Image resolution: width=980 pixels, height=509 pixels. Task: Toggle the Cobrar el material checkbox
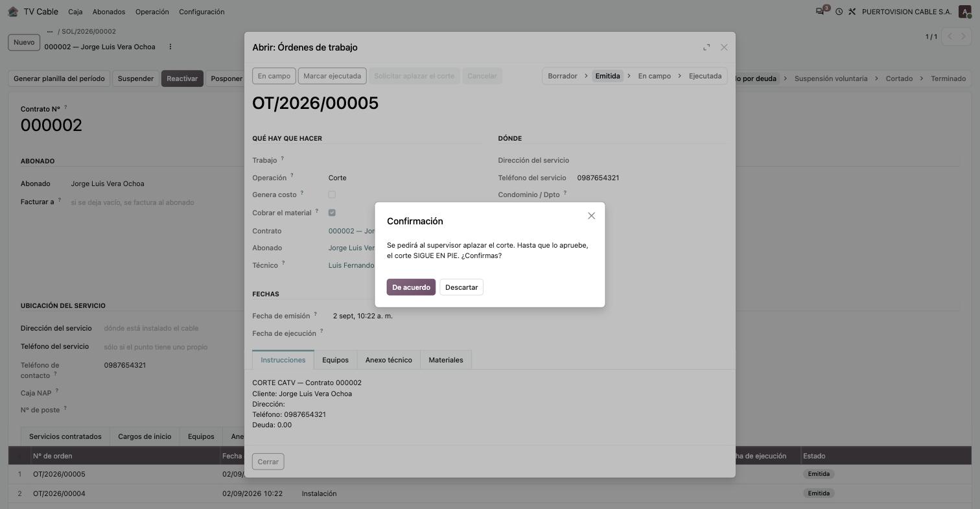click(332, 213)
